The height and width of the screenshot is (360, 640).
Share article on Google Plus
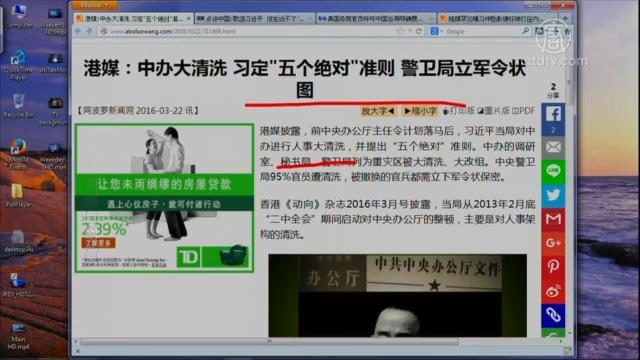coord(553,243)
